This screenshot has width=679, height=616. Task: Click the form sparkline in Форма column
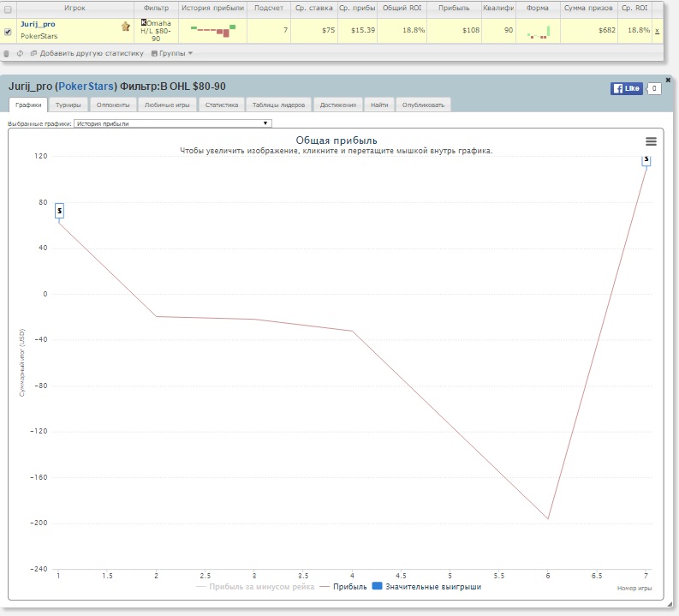[539, 33]
